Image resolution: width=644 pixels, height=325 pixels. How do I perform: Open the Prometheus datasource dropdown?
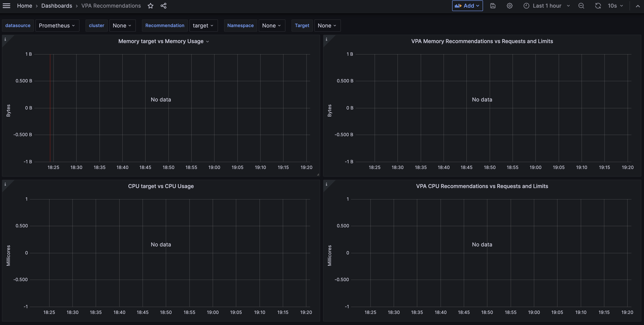coord(57,26)
